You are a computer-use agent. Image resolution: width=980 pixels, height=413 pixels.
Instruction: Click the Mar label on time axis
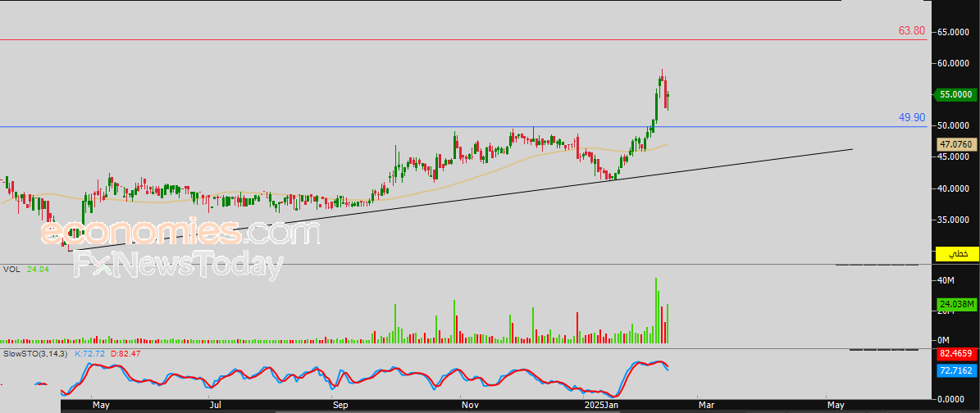pyautogui.click(x=705, y=405)
